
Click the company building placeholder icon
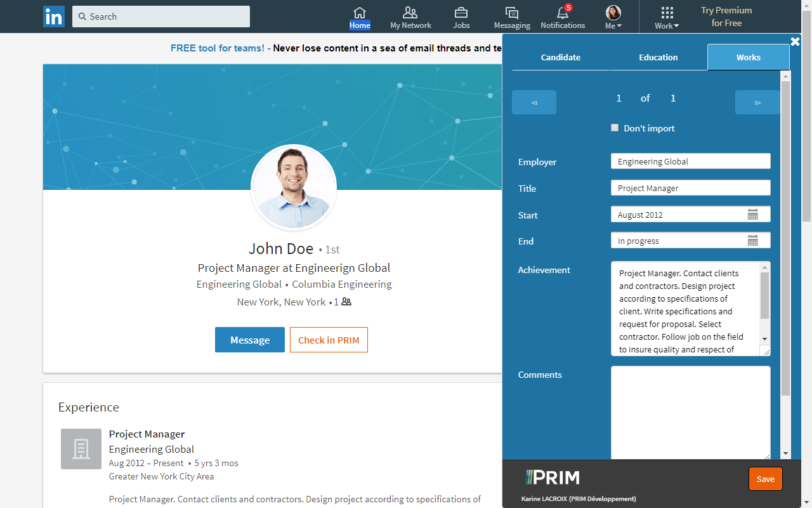[81, 449]
